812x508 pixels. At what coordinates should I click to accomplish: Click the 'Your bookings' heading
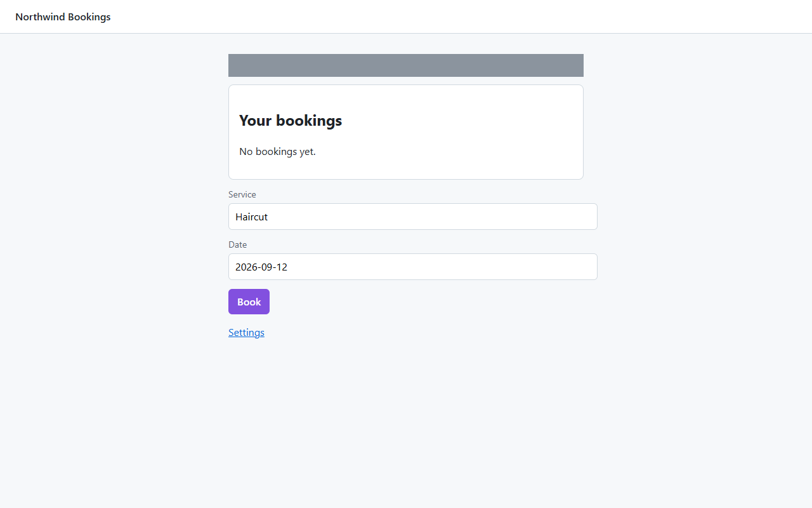tap(291, 121)
